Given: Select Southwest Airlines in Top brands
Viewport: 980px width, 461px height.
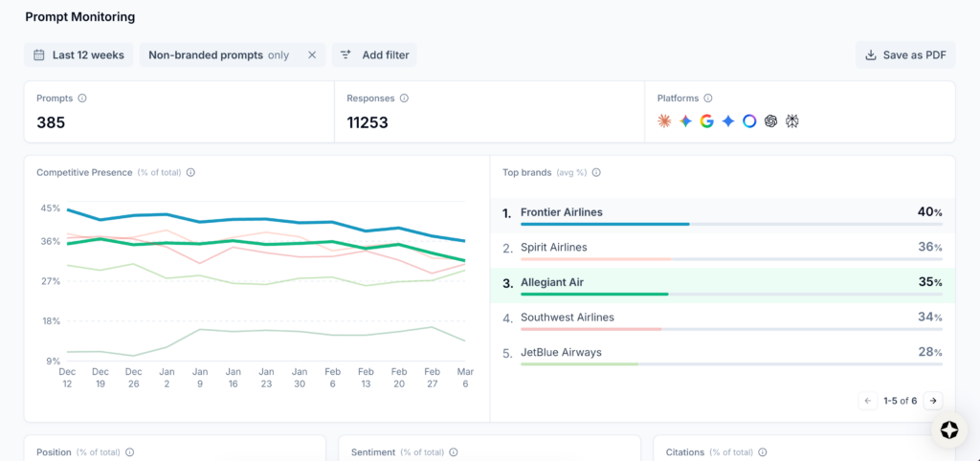Looking at the screenshot, I should (x=723, y=320).
